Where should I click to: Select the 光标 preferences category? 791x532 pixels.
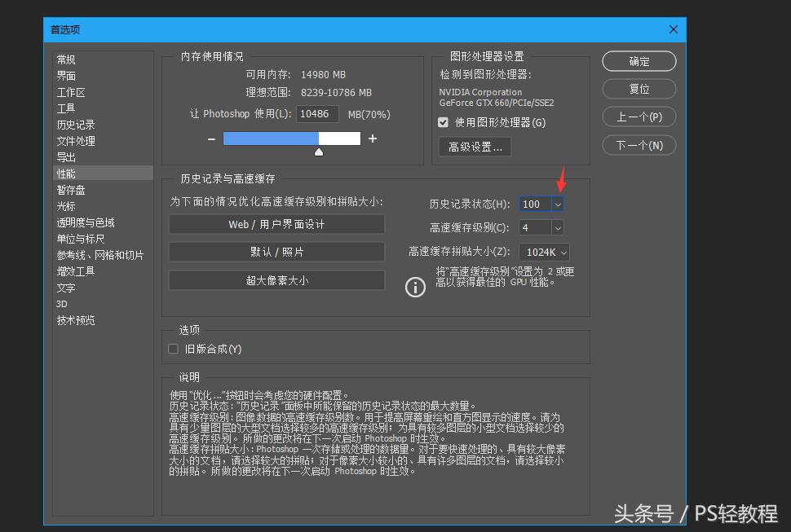66,206
